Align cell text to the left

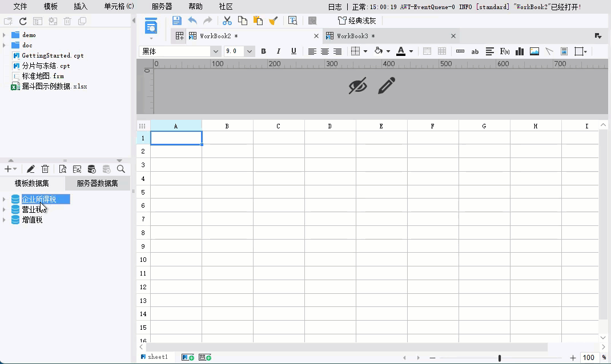[x=312, y=51]
